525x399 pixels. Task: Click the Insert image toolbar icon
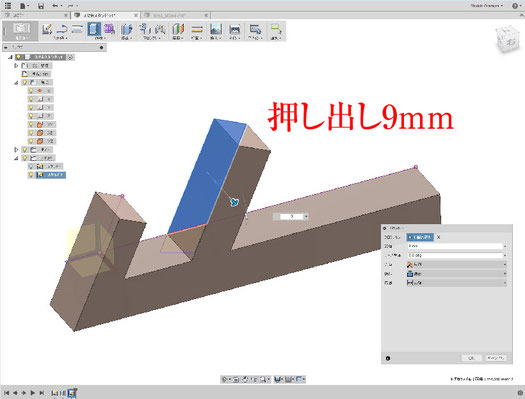pos(216,29)
